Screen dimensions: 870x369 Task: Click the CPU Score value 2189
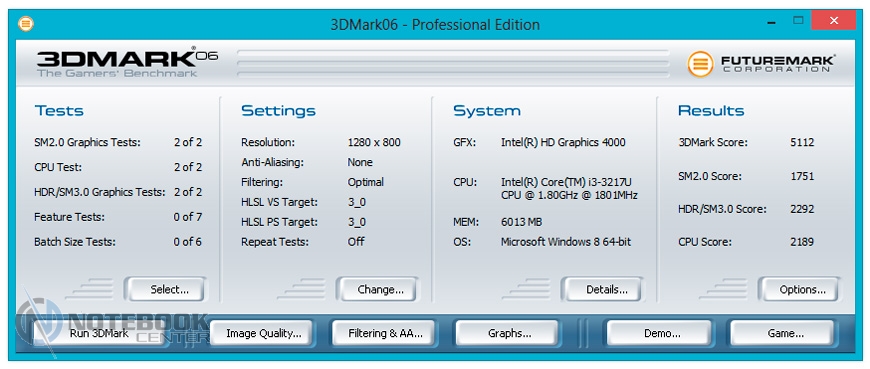coord(802,242)
